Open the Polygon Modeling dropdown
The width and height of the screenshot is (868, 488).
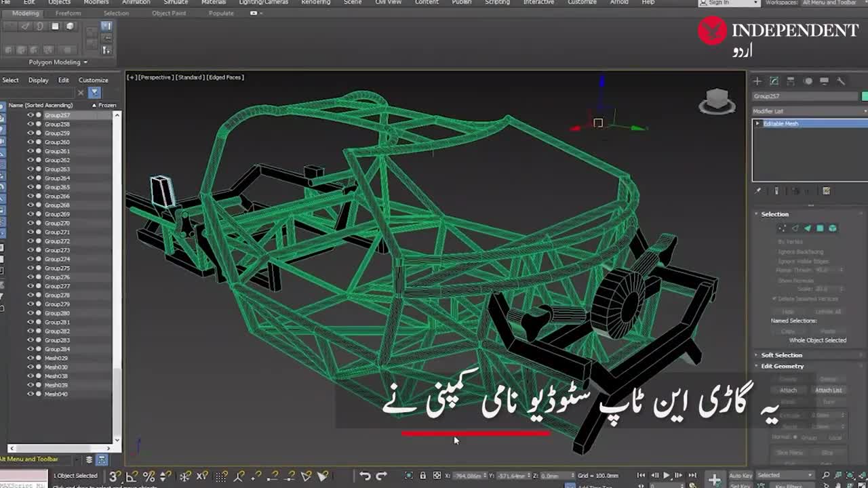(x=58, y=62)
